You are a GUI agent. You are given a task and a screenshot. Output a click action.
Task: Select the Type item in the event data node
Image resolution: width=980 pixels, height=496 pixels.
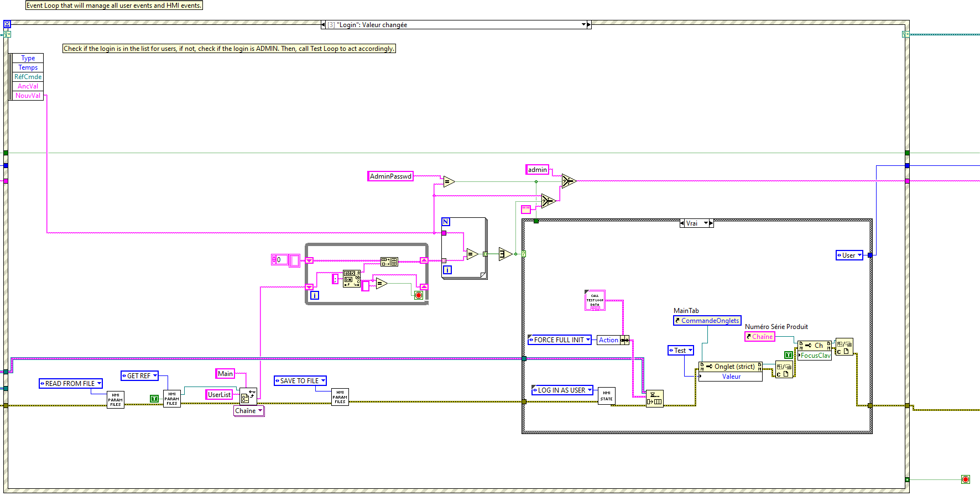[x=28, y=58]
